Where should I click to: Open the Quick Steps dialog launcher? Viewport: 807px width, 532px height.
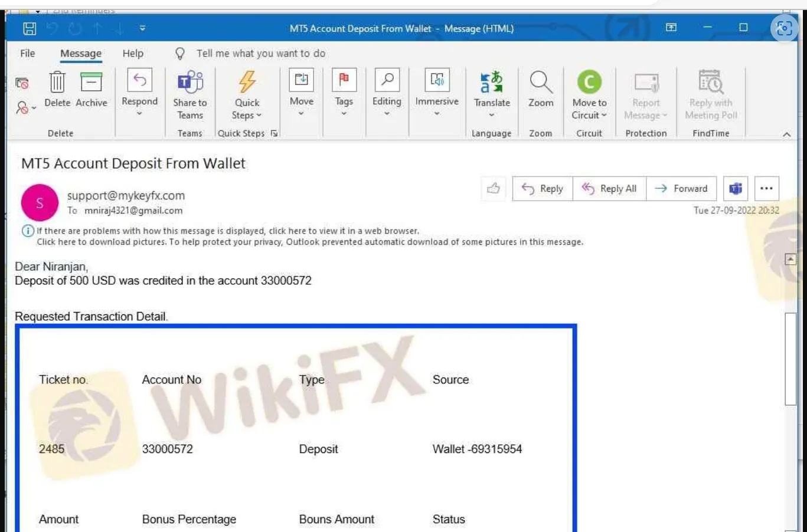point(274,133)
